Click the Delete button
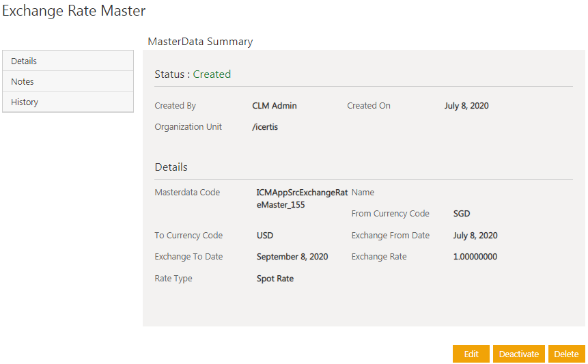 pos(566,354)
